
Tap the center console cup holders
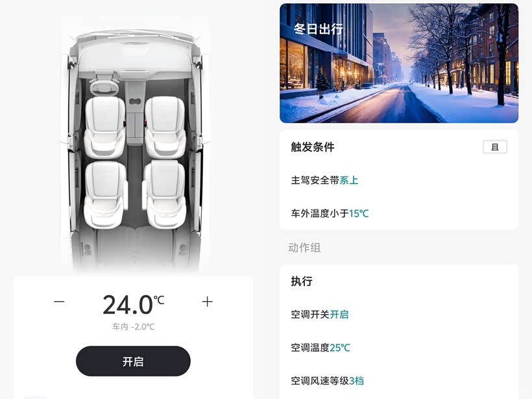tap(135, 101)
